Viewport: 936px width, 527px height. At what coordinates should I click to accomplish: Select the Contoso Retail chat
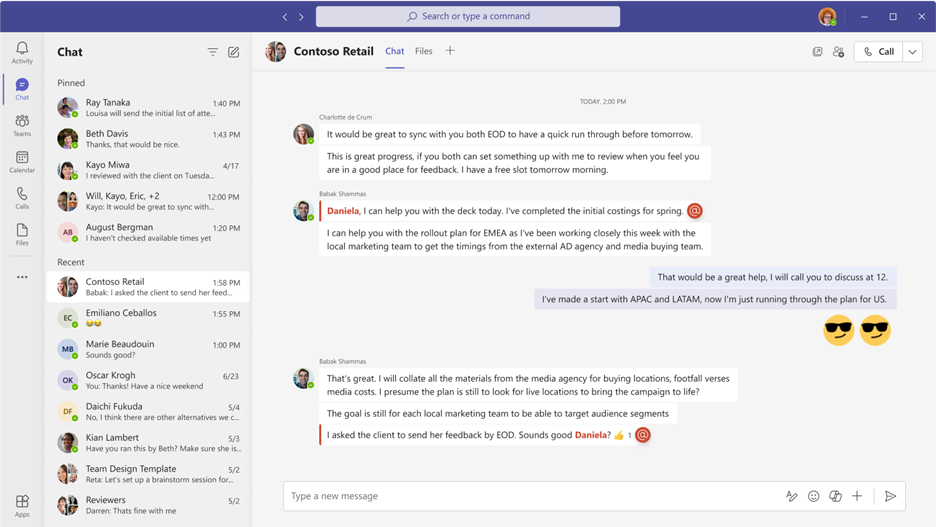[x=148, y=287]
